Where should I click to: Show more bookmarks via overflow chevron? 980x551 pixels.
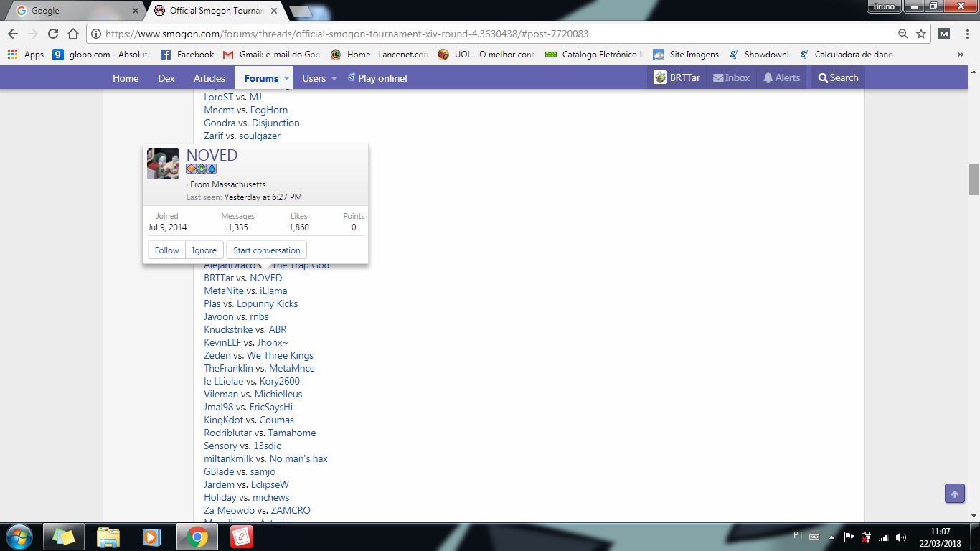[x=961, y=55]
